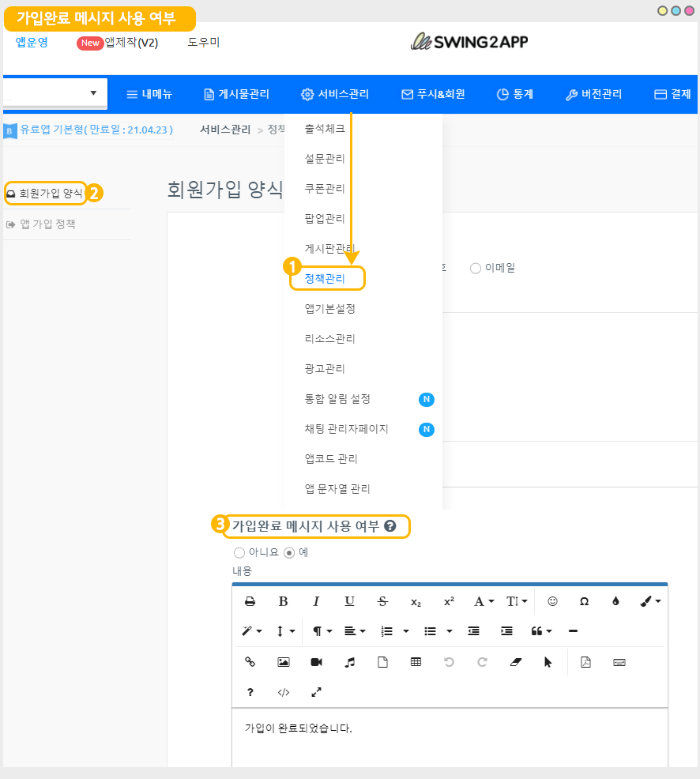Expand the paragraph alignment dropdown
The width and height of the screenshot is (700, 779).
(x=355, y=631)
